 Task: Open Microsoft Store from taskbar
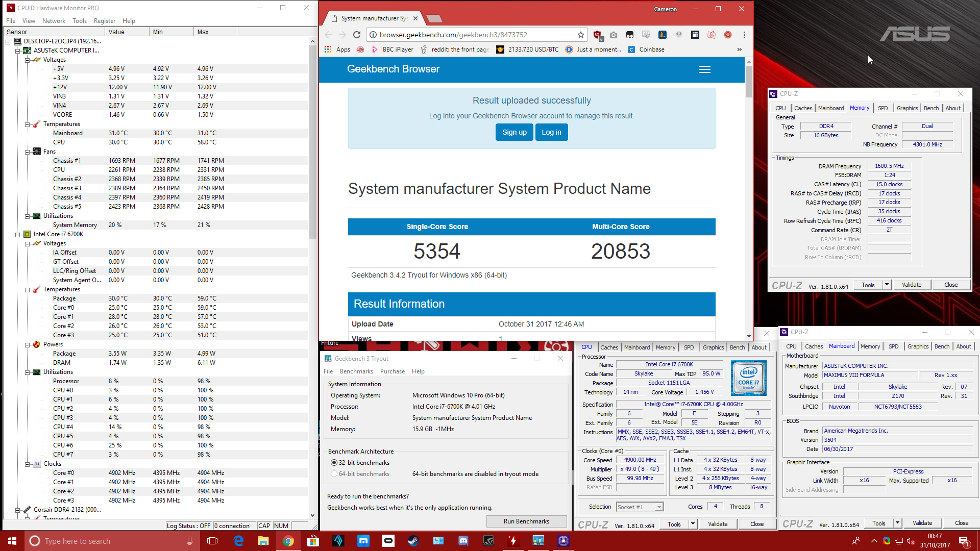point(313,541)
